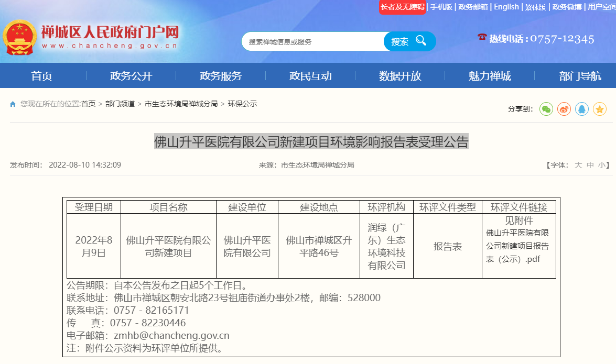Viewport: 616px width, 364px height.
Task: Click breadcrumb link 首页
Action: [x=89, y=104]
